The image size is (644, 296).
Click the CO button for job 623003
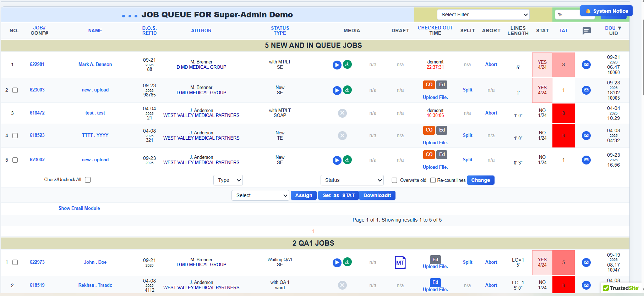(x=429, y=85)
